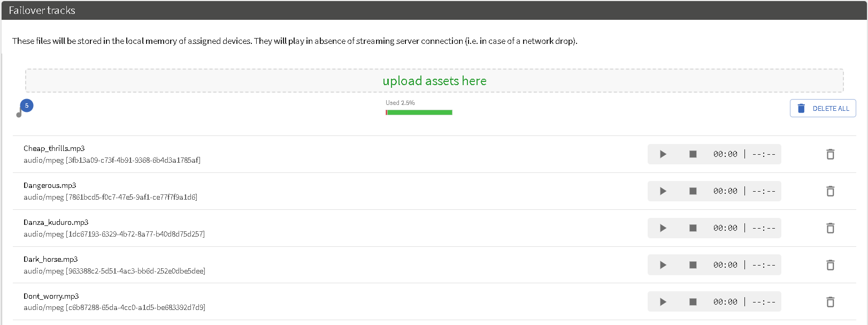The height and width of the screenshot is (325, 868).
Task: Click the DELETE ALL button
Action: pos(823,108)
